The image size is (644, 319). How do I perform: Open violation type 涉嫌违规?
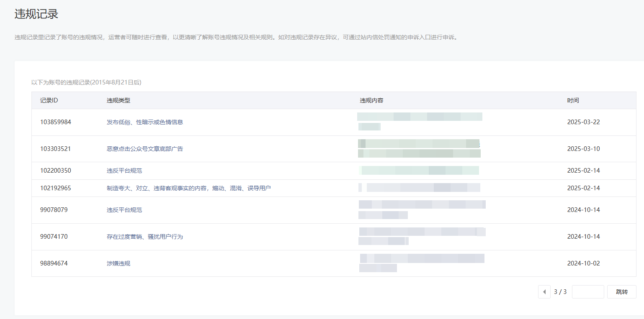click(118, 263)
